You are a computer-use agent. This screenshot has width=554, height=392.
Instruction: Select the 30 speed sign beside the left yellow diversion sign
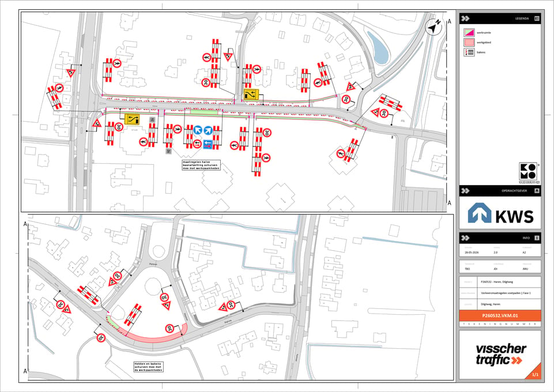tap(119, 127)
